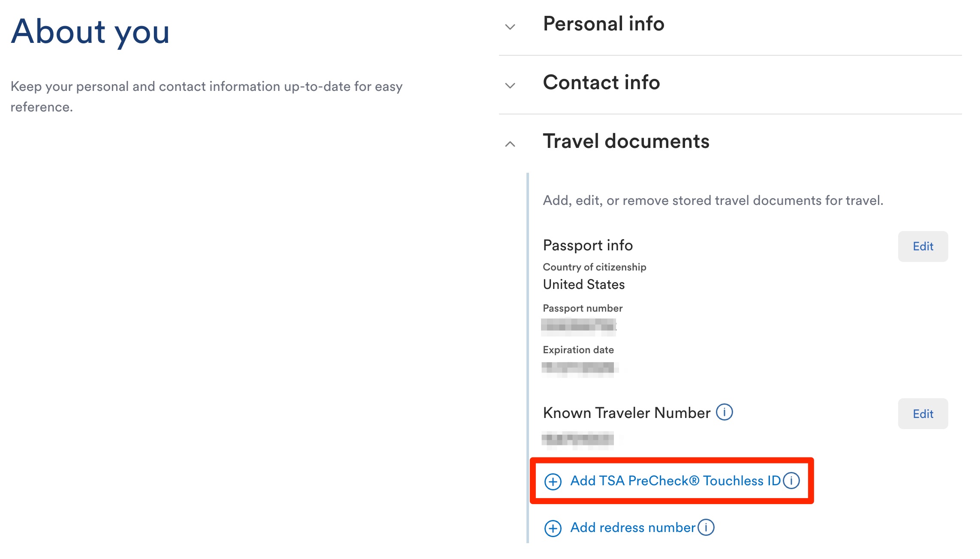Open the redress number info tooltip
The image size is (980, 559).
(x=706, y=527)
